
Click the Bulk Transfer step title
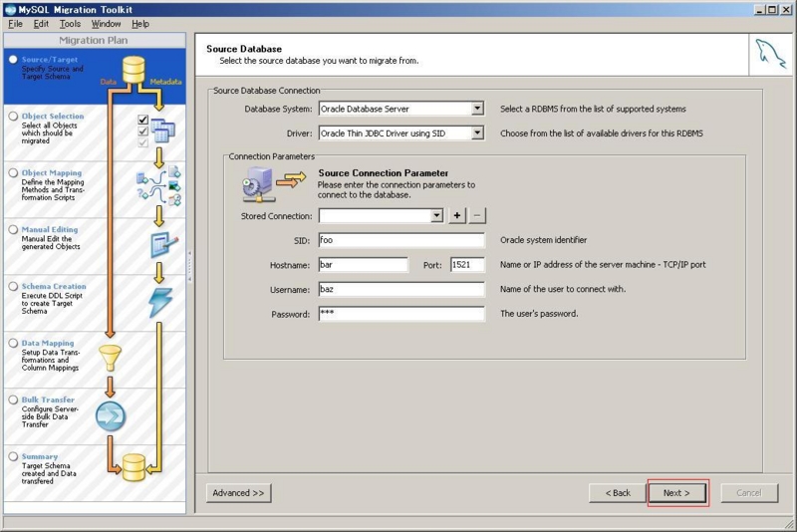point(48,399)
